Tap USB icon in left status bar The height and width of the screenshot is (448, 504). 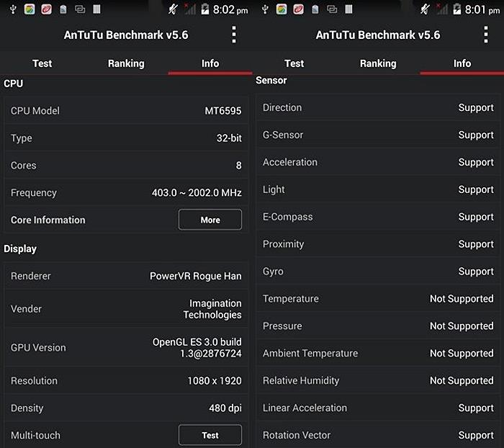click(x=13, y=9)
